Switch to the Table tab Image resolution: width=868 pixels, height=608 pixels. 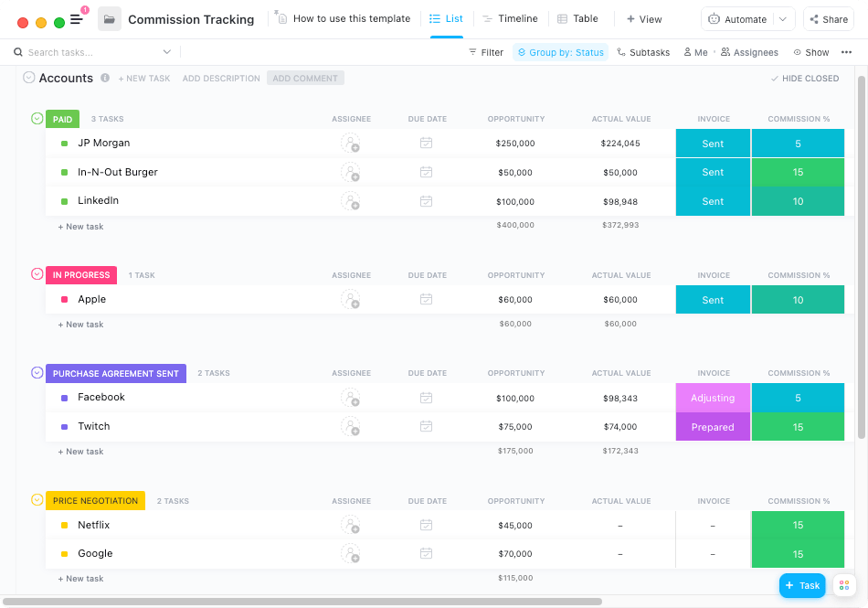point(577,18)
